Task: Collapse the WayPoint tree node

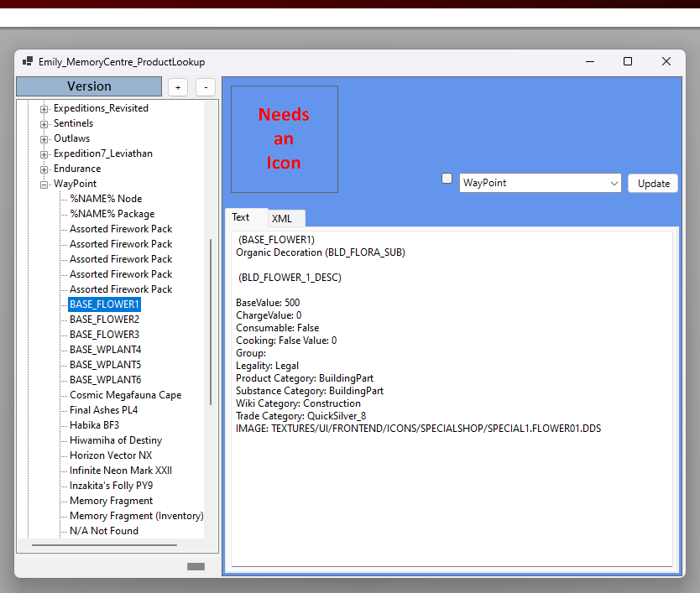Action: (x=44, y=185)
